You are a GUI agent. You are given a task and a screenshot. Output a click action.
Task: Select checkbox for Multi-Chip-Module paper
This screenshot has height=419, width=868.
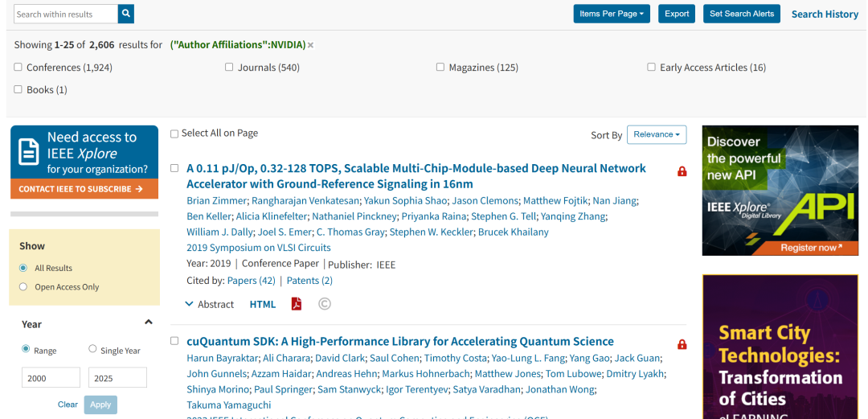174,168
